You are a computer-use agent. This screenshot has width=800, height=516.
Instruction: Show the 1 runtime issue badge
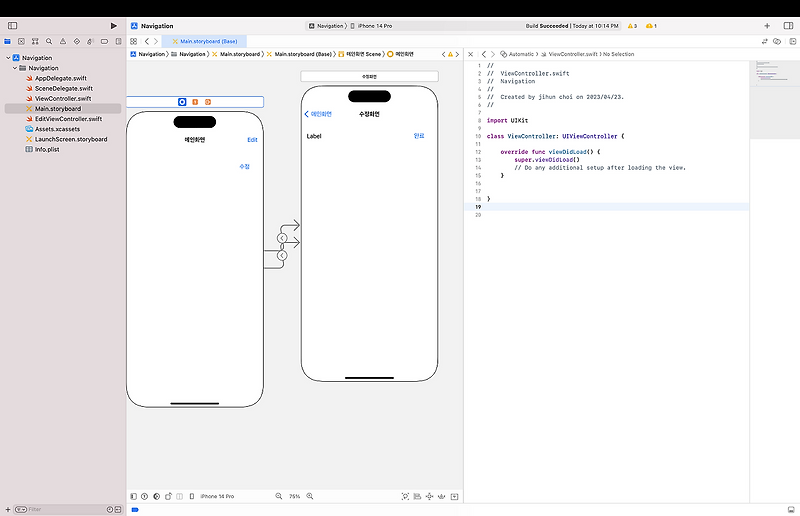(652, 26)
